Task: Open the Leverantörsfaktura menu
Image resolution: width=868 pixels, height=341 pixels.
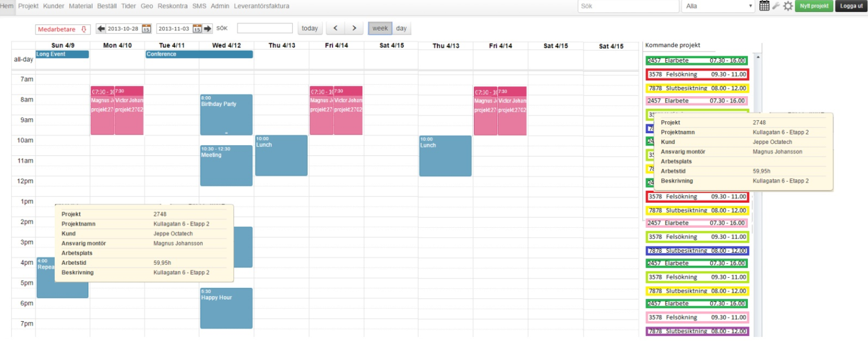Action: click(261, 6)
